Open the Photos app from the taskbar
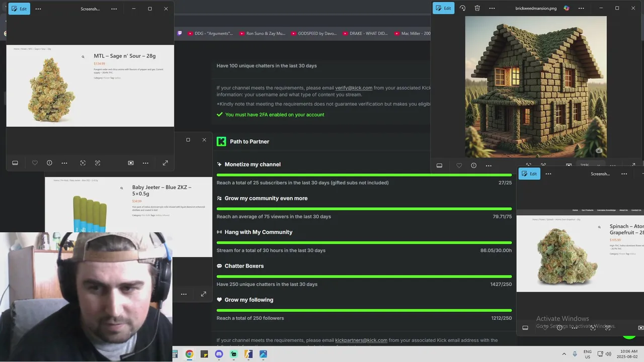Screen dimensions: 644x362 point(263,354)
